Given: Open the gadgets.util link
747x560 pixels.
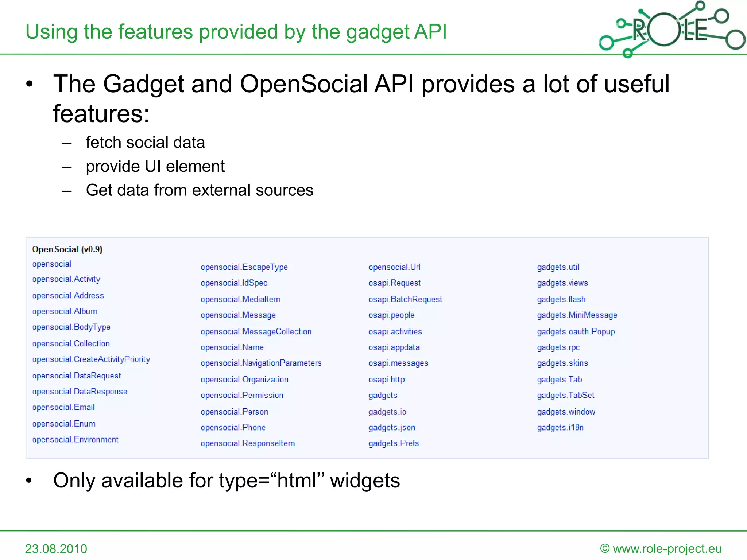Looking at the screenshot, I should (x=558, y=267).
